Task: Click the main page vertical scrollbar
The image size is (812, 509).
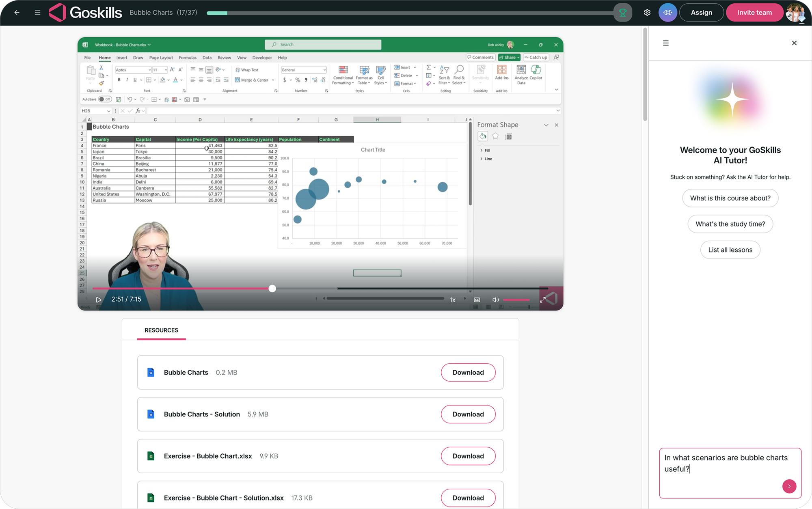Action: [645, 74]
